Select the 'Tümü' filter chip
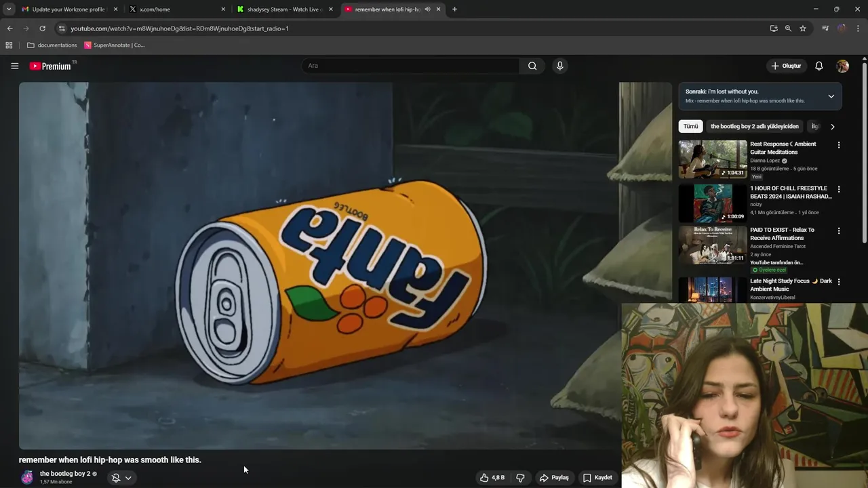This screenshot has width=868, height=488. tap(690, 126)
